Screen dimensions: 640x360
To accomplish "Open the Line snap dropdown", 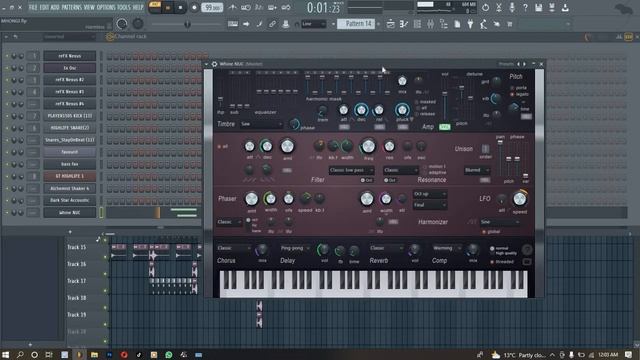I will coord(313,24).
